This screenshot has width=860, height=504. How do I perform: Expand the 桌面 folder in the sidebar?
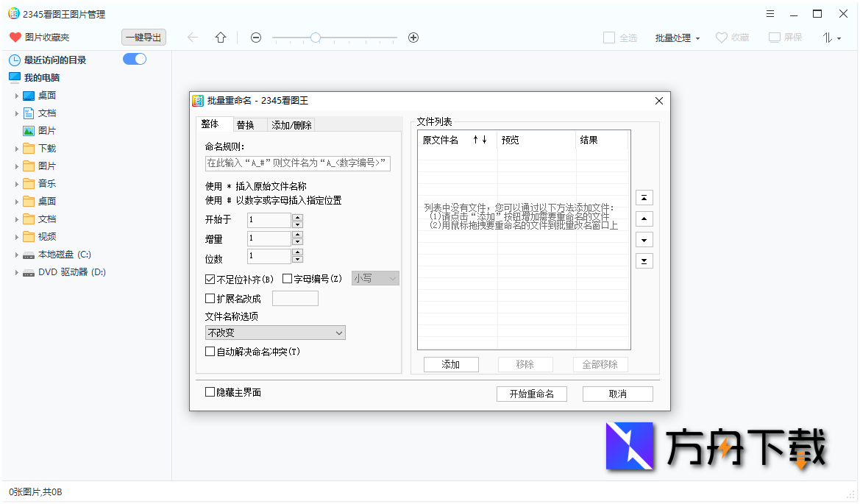[18, 95]
